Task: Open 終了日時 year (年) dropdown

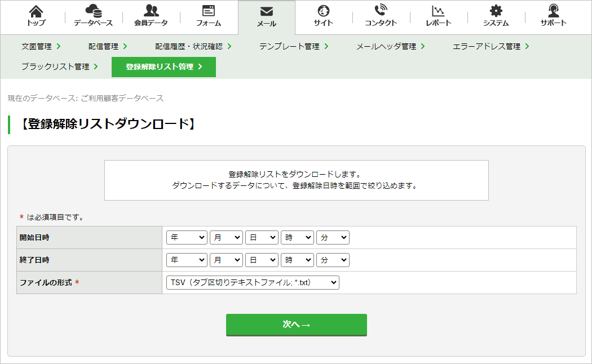Action: click(x=187, y=260)
